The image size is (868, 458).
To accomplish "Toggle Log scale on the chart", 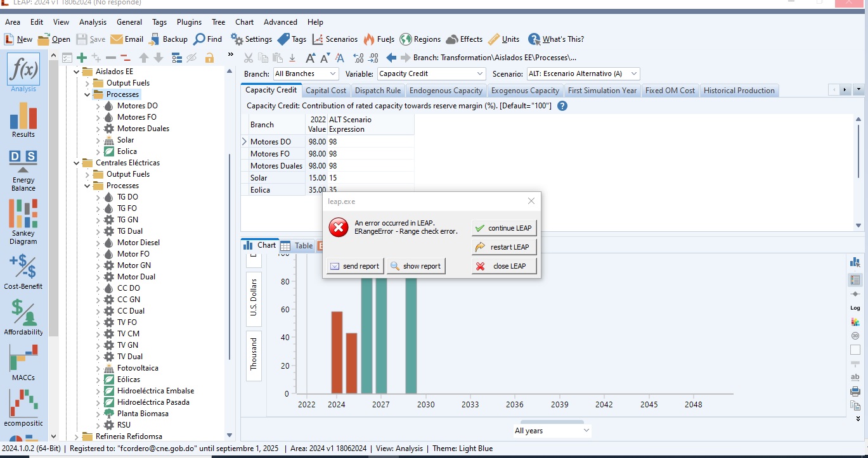I will coord(855,308).
